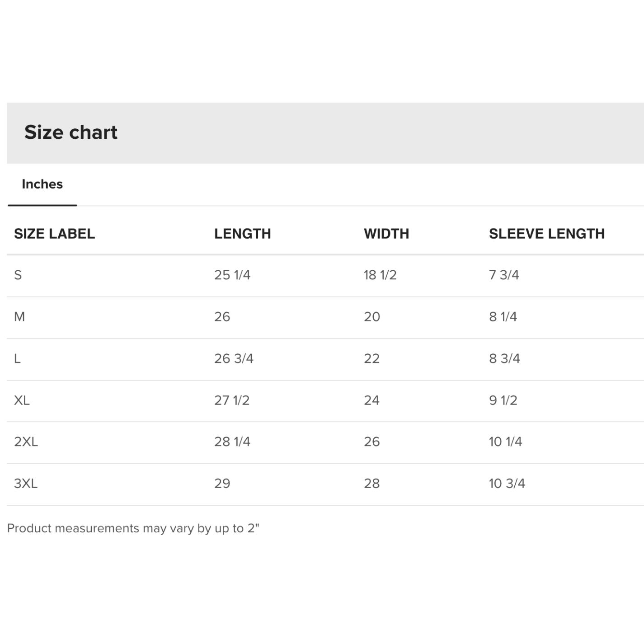Click the 9 1/2 sleeve length value
644x644 pixels.
[503, 400]
